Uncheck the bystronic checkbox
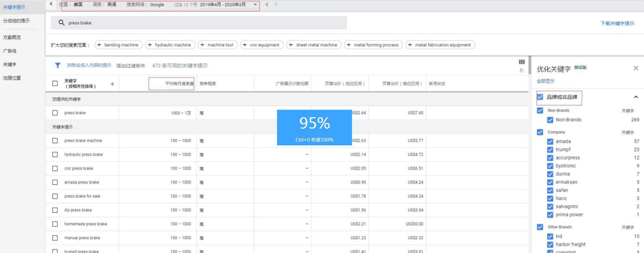 (550, 166)
